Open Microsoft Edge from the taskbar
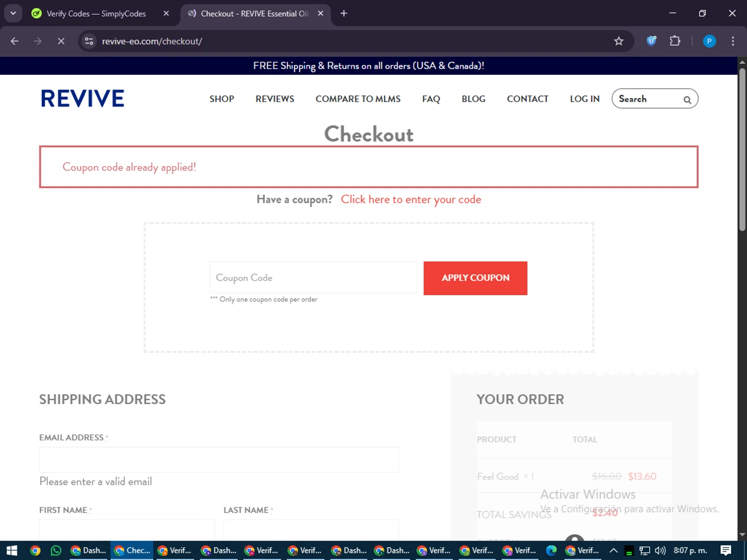Viewport: 747px width, 560px height. coord(551,551)
